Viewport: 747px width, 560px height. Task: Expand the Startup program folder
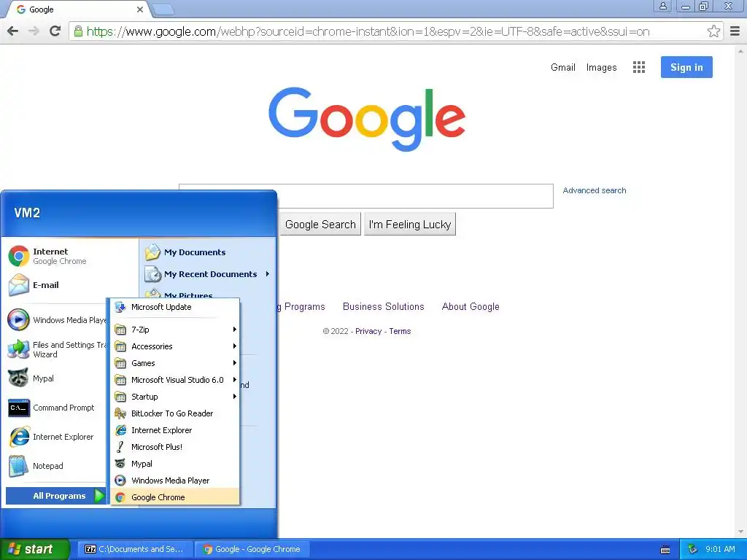point(175,397)
